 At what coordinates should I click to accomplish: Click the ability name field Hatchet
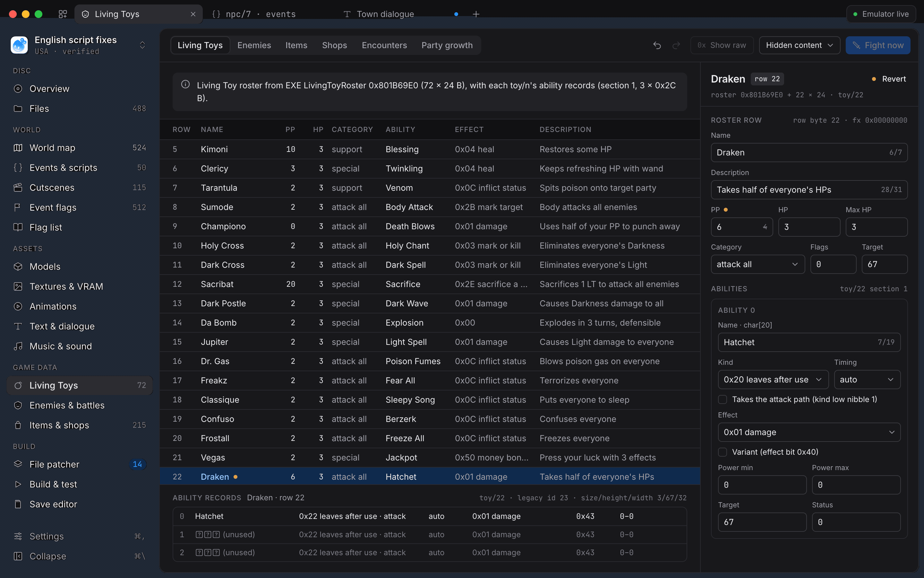[x=809, y=343]
